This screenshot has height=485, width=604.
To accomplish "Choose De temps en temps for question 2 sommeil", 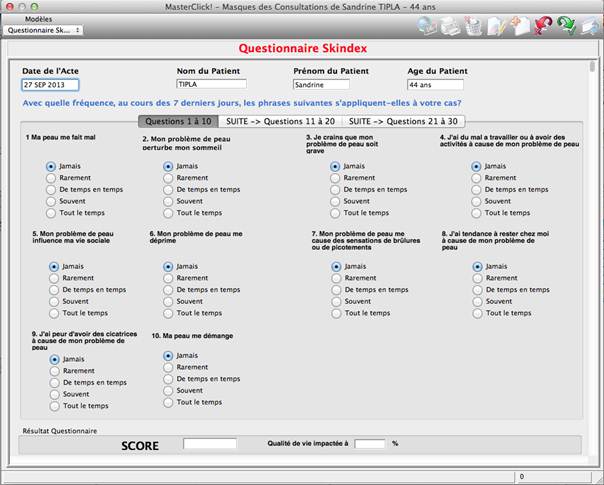I will [x=168, y=190].
